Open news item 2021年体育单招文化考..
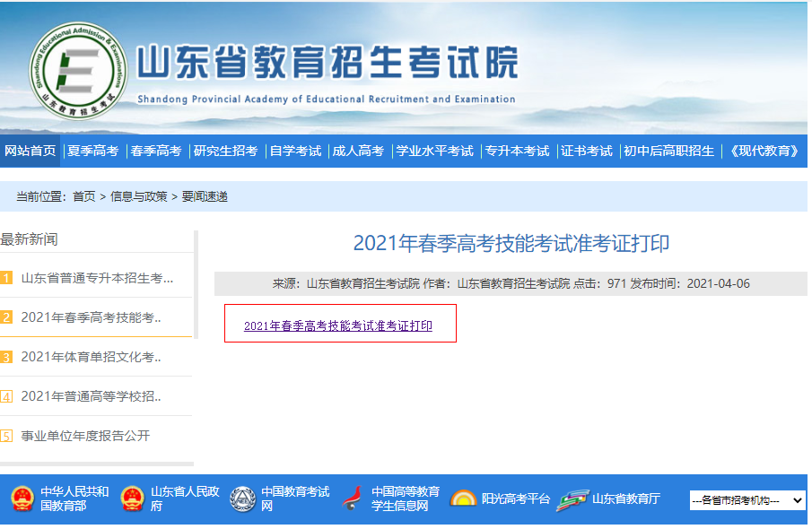Viewport: 812px width, 529px height. click(x=92, y=357)
